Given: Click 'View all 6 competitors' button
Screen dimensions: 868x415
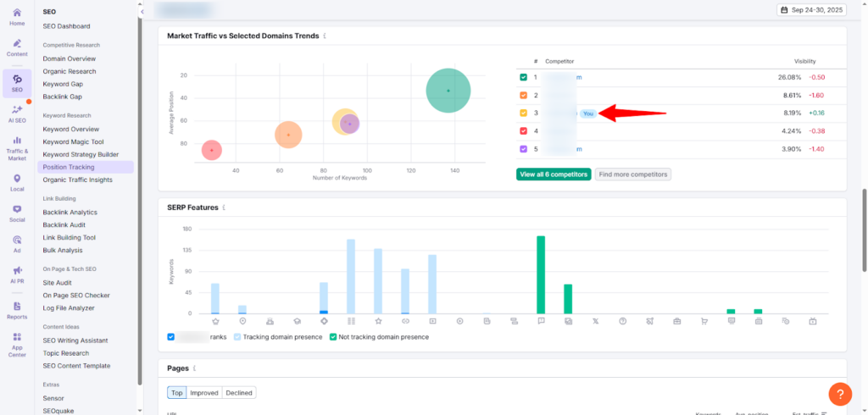Looking at the screenshot, I should click(x=553, y=174).
